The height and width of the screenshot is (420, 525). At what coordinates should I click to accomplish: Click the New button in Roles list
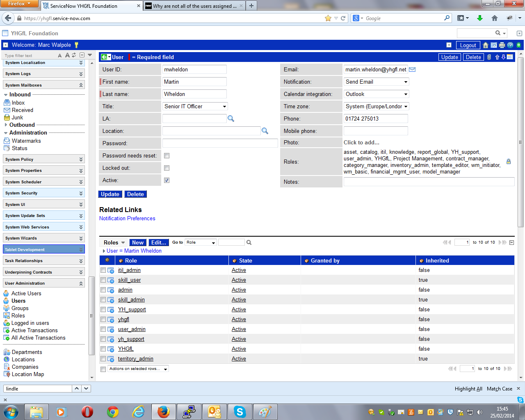pyautogui.click(x=138, y=242)
